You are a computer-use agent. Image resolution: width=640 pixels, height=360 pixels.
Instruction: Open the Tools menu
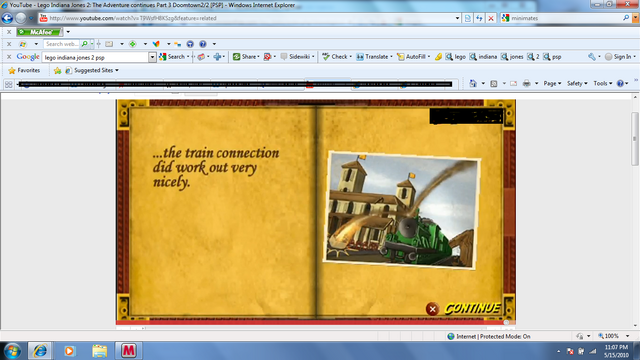603,83
